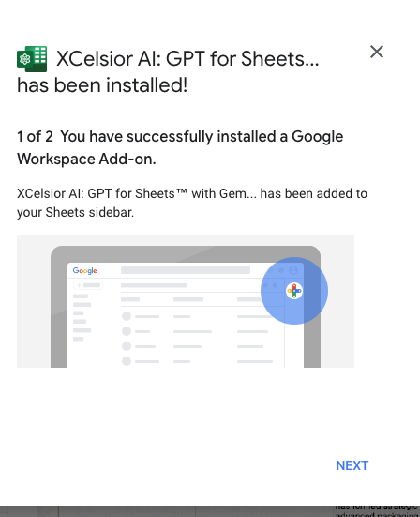Click the 'your Sheets sidebar.' text
This screenshot has height=517, width=420.
(75, 212)
